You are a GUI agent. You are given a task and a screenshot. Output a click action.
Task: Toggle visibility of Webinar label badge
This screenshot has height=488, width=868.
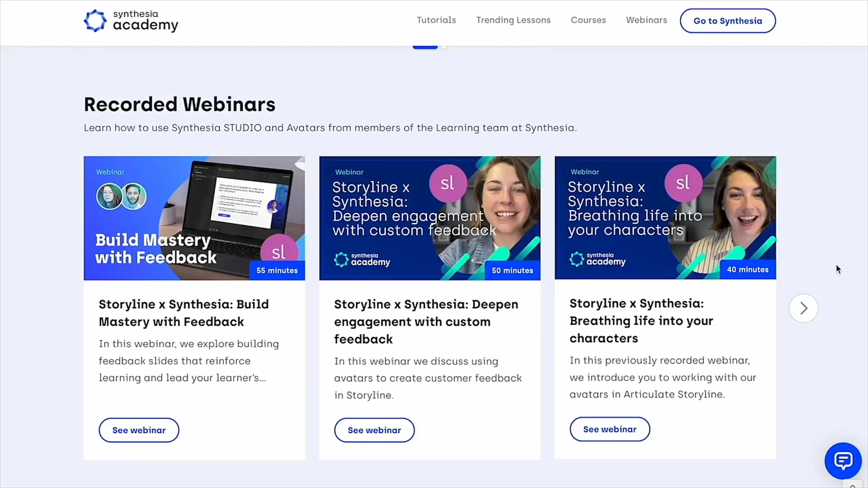tap(110, 172)
